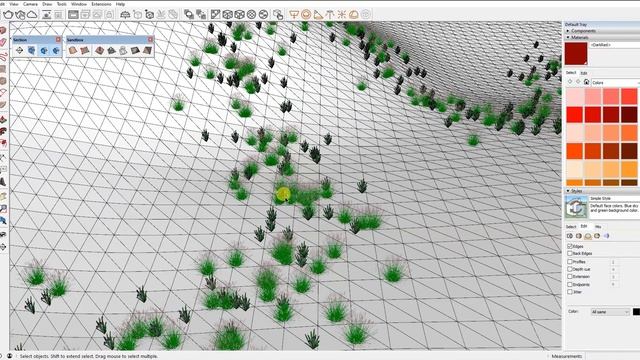Close the Section floating toolbar
The width and height of the screenshot is (640, 360).
[x=58, y=40]
